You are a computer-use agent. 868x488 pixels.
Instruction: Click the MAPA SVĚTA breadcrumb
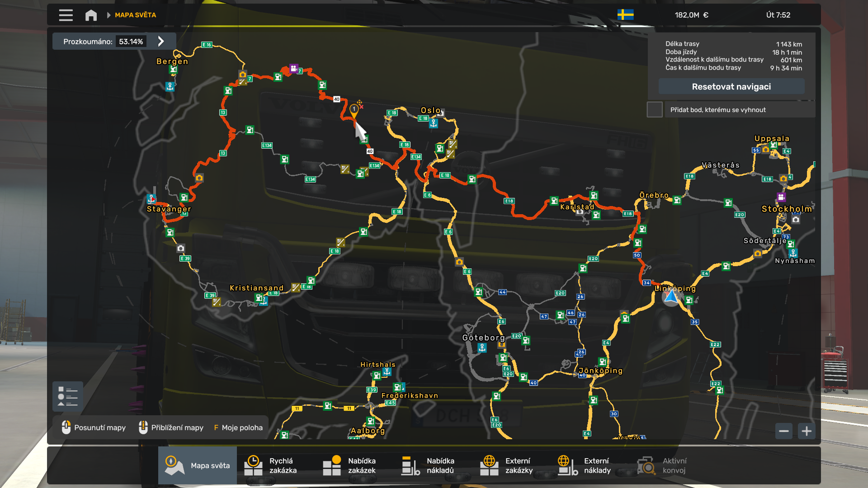(135, 15)
